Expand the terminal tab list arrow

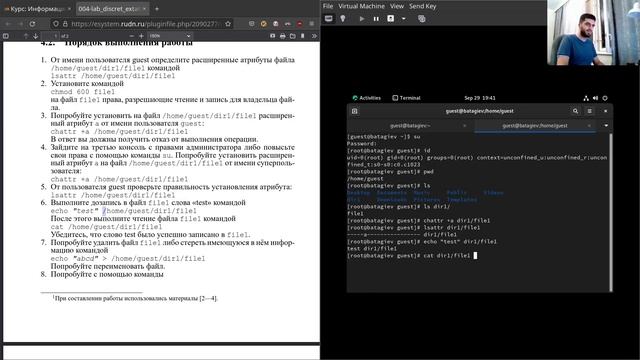(606, 126)
